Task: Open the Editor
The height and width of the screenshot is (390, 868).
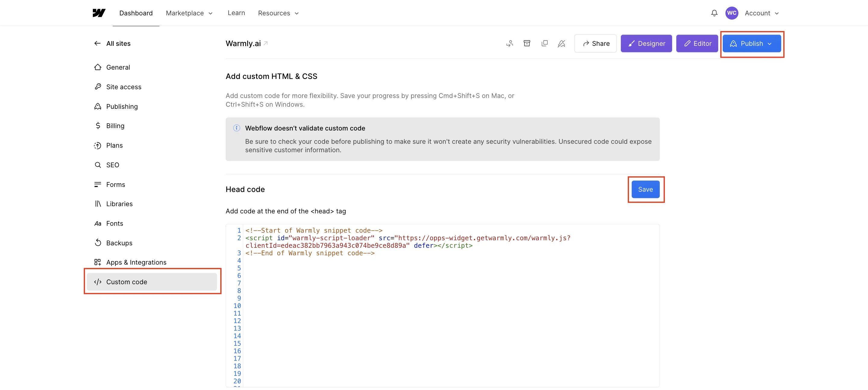Action: coord(697,43)
